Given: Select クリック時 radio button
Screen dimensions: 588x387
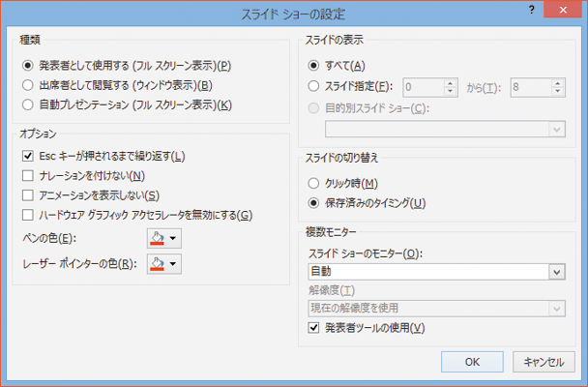Looking at the screenshot, I should [x=313, y=184].
